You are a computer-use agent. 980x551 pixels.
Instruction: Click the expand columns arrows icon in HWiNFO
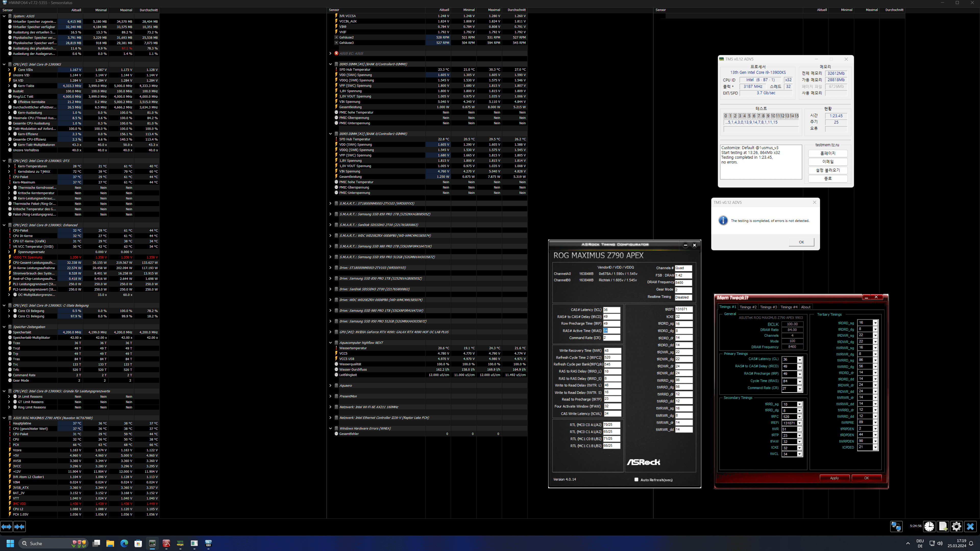6,527
